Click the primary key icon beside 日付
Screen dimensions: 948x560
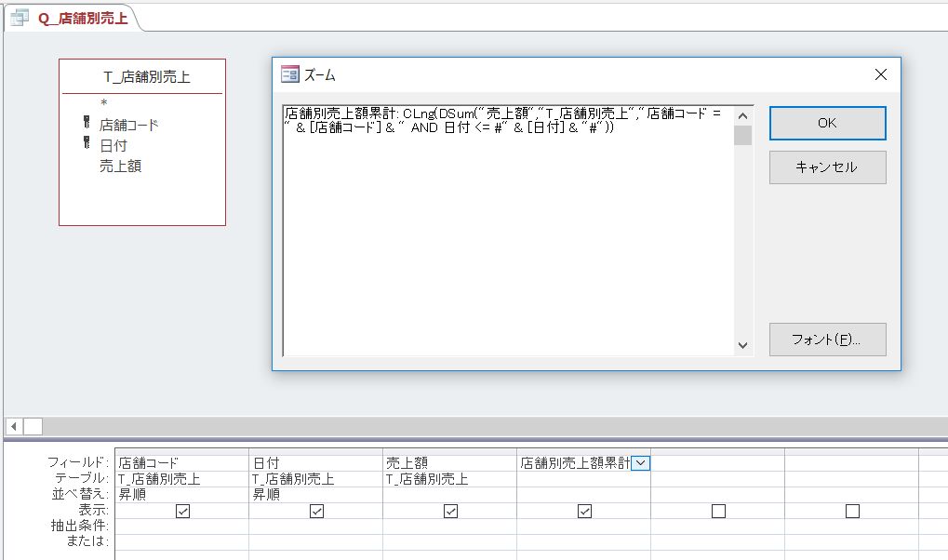click(x=87, y=143)
